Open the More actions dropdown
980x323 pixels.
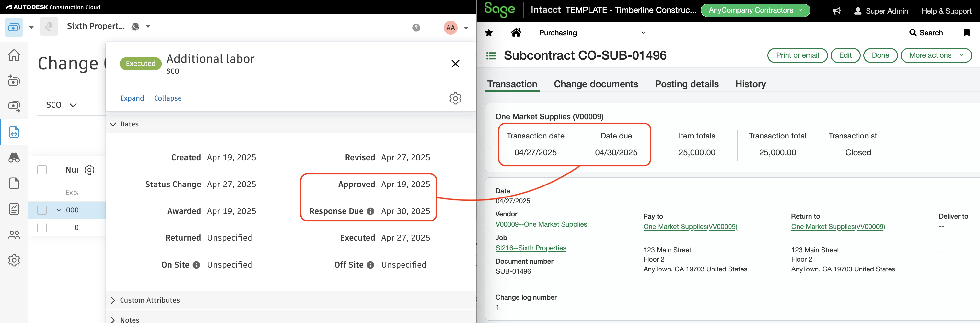(936, 55)
